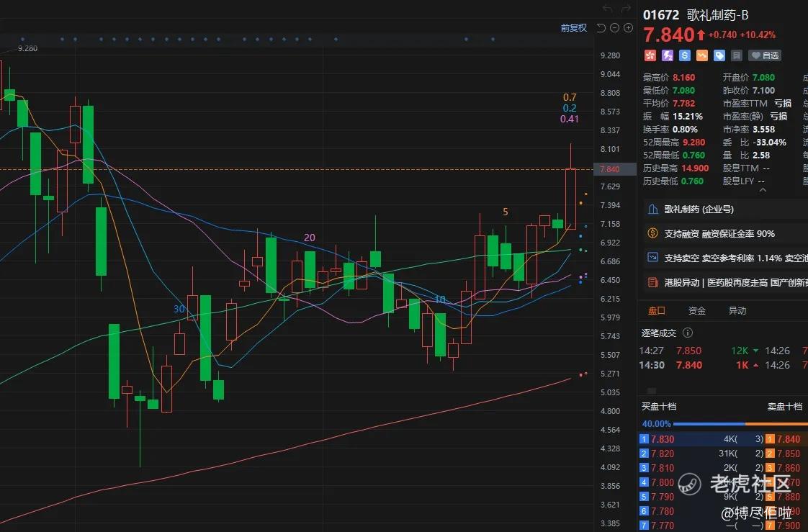This screenshot has width=808, height=532.
Task: Click the orange short-selling chart icon
Action: point(702,55)
